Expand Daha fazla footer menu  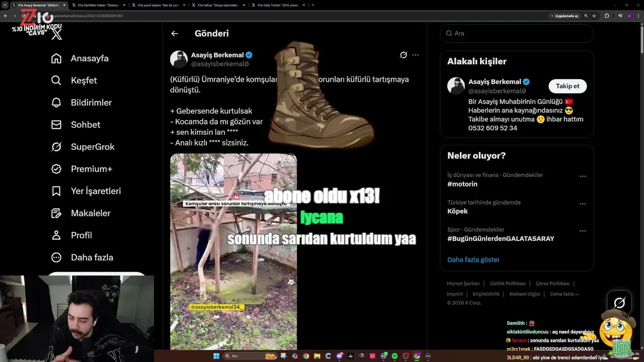[x=565, y=294]
